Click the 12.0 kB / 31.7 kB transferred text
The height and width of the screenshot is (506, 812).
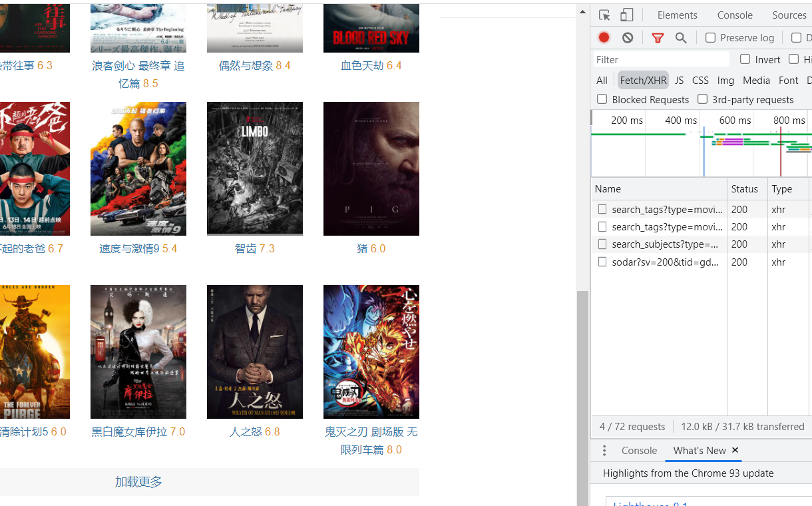[x=743, y=427]
